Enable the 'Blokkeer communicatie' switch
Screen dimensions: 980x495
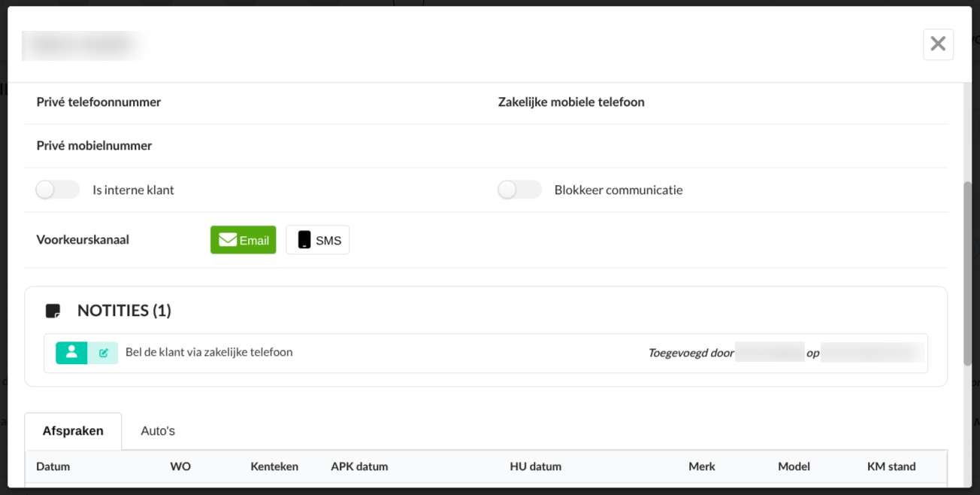point(519,190)
